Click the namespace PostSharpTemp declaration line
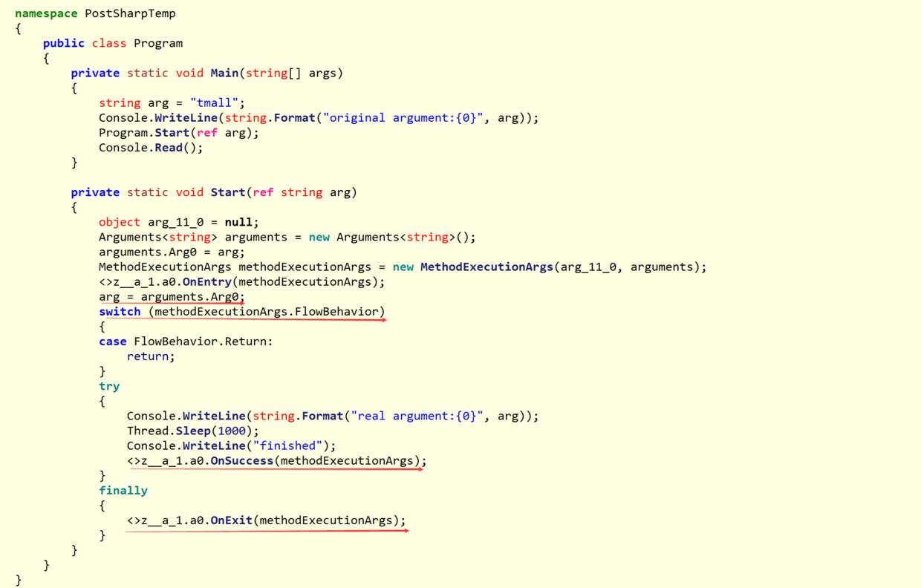The width and height of the screenshot is (921, 588). tap(95, 13)
